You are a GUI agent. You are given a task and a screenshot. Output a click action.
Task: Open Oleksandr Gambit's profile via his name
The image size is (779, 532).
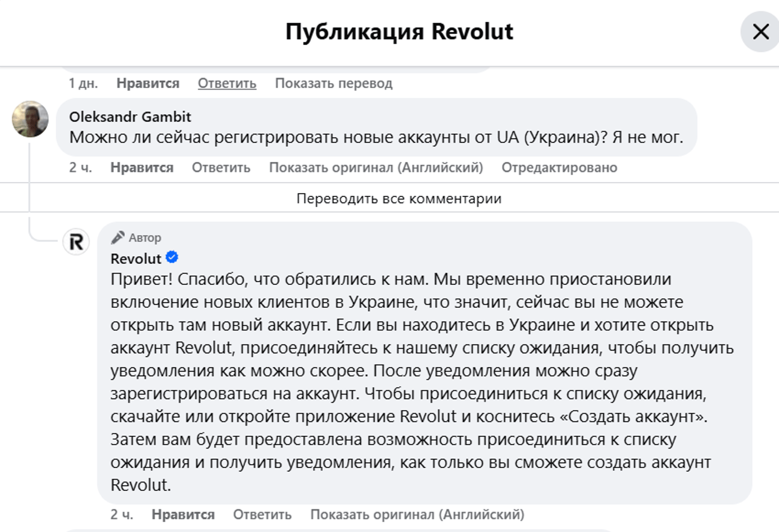pos(130,117)
